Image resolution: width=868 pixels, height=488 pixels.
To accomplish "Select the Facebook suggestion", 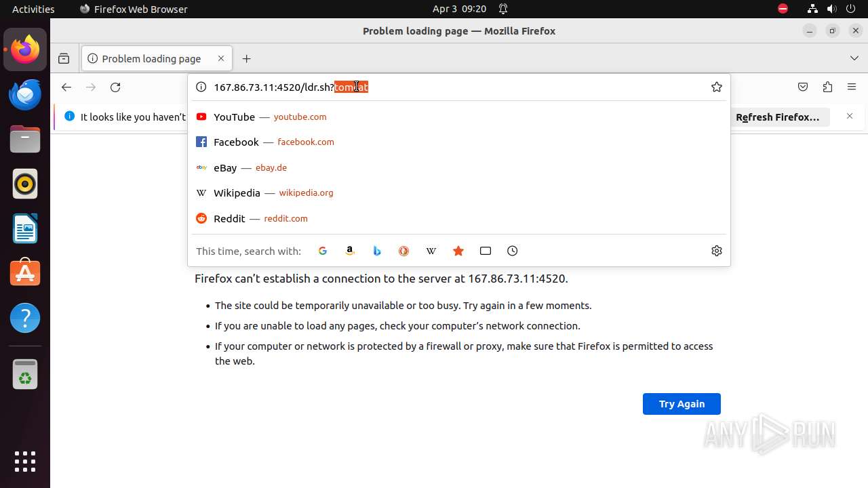I will point(459,142).
